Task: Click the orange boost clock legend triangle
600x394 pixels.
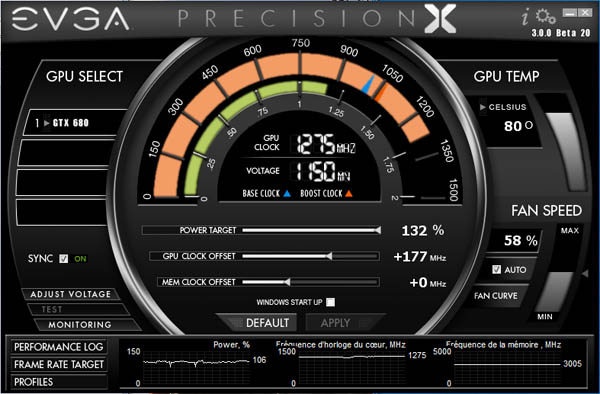Action: point(349,194)
